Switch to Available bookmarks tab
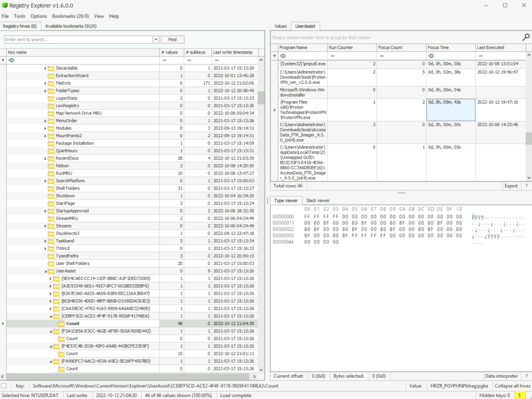Screen dimensions: 532x399 (x=71, y=26)
